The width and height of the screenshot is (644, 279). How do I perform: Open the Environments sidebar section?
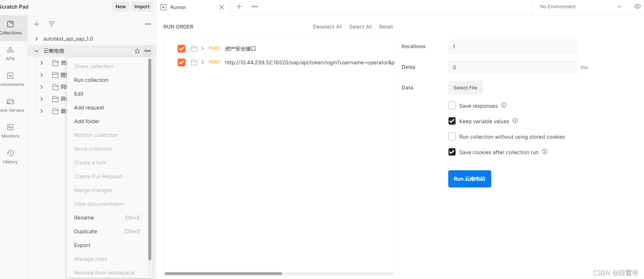12,79
